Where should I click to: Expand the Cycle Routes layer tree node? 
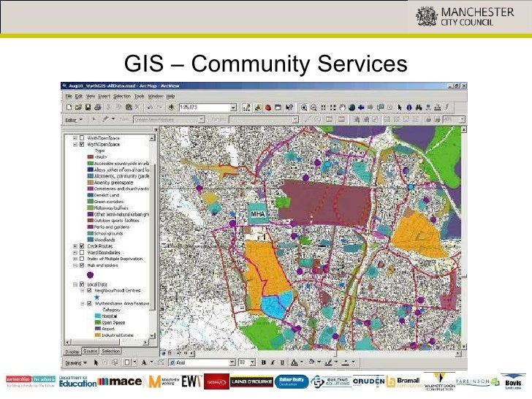[x=75, y=246]
